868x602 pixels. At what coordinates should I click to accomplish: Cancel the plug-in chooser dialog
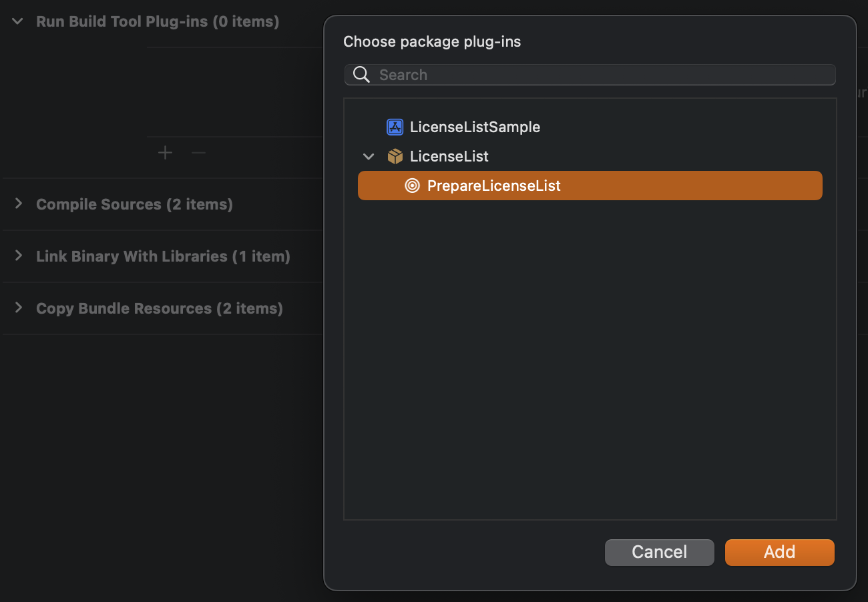[659, 552]
